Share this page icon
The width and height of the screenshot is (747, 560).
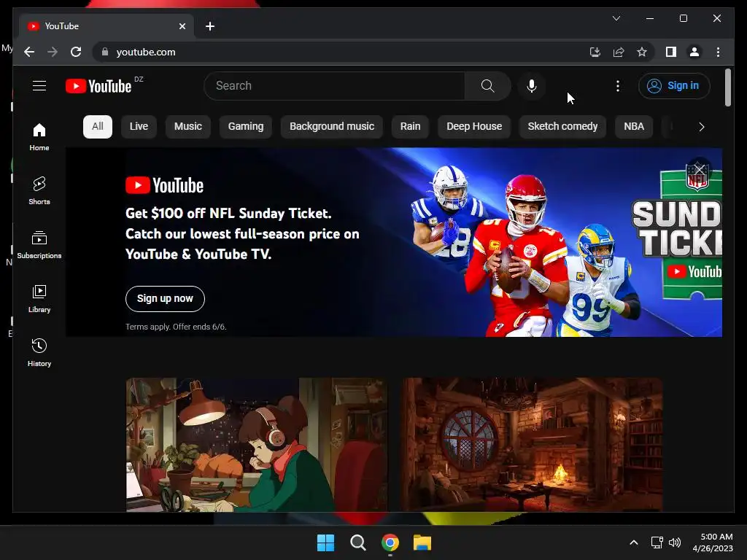[619, 52]
